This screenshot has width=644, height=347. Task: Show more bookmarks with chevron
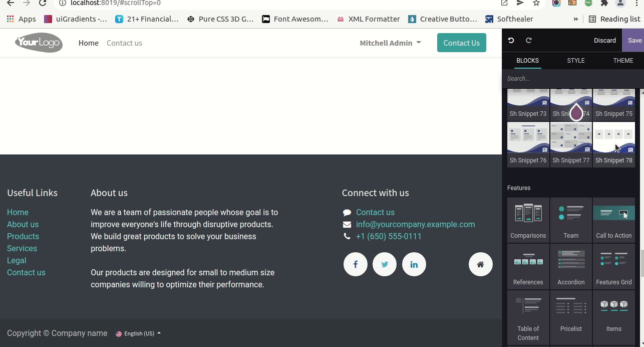pyautogui.click(x=575, y=19)
